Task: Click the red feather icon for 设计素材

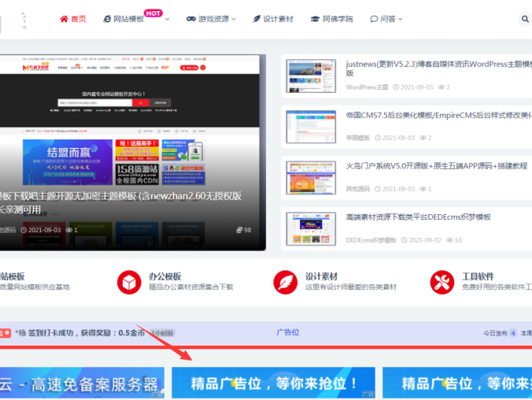Action: point(286,282)
